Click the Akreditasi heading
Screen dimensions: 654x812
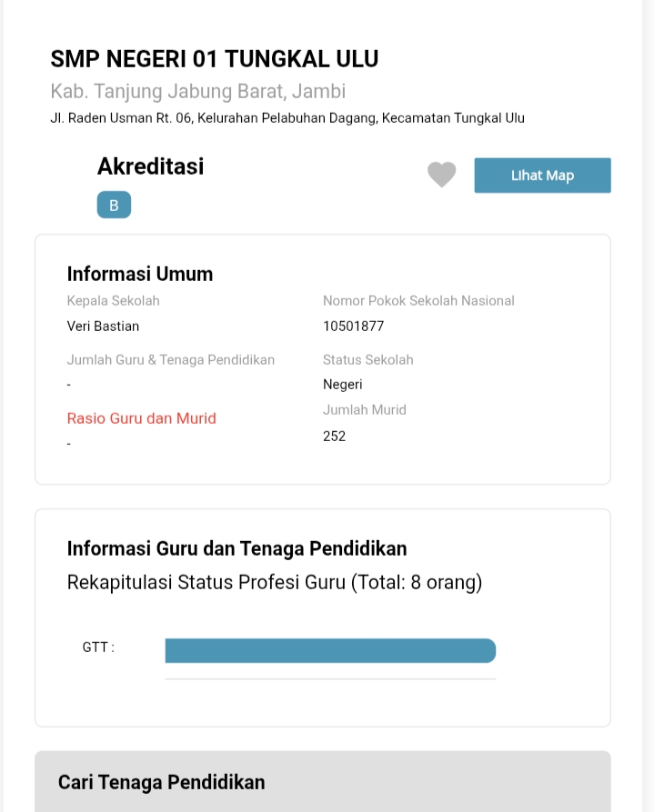(x=151, y=166)
